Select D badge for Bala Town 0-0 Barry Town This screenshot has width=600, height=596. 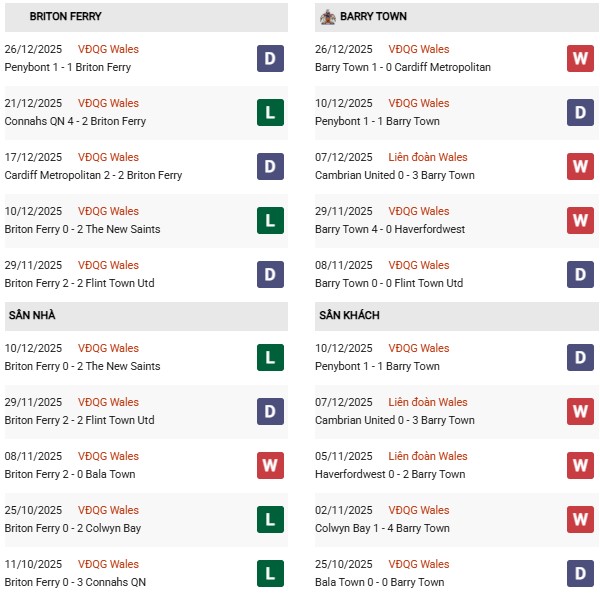point(580,573)
